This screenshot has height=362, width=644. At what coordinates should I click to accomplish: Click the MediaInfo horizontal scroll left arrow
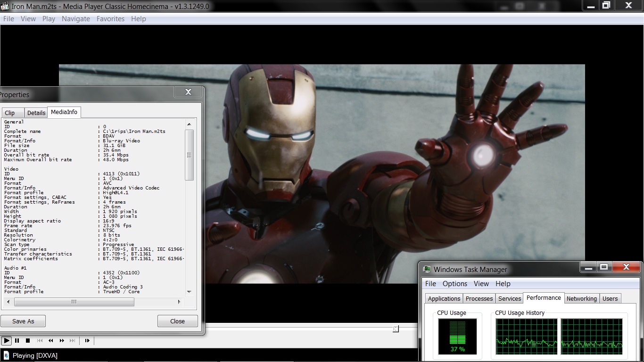[x=8, y=302]
